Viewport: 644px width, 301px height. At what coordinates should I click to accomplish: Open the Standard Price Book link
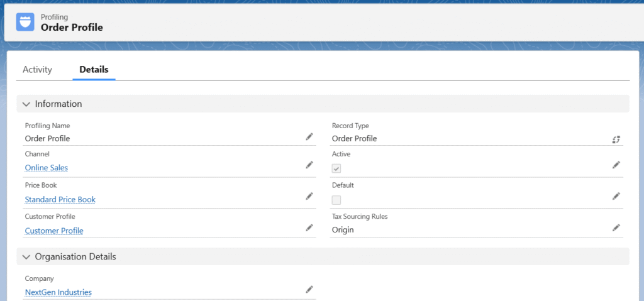pos(60,199)
